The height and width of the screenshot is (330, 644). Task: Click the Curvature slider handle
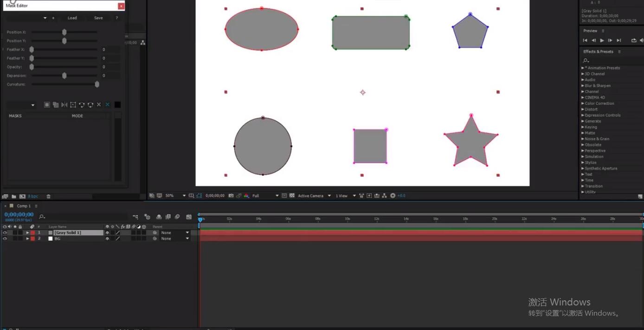pyautogui.click(x=97, y=84)
